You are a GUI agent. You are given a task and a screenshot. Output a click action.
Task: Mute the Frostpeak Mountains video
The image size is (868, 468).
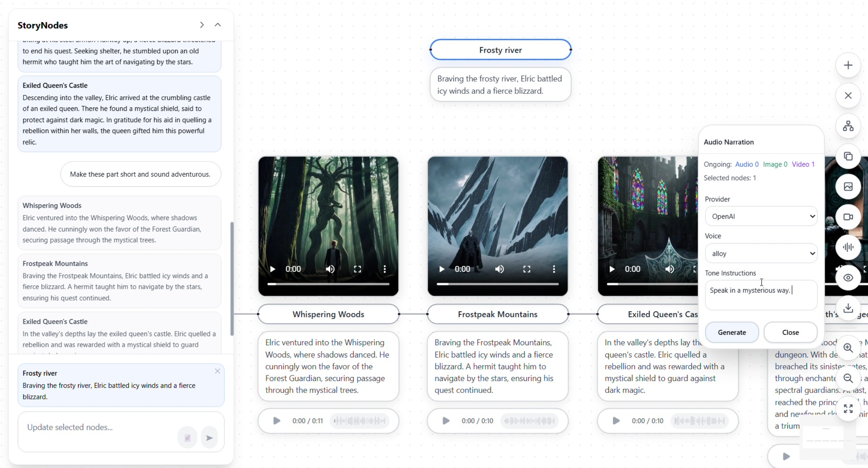pos(500,269)
